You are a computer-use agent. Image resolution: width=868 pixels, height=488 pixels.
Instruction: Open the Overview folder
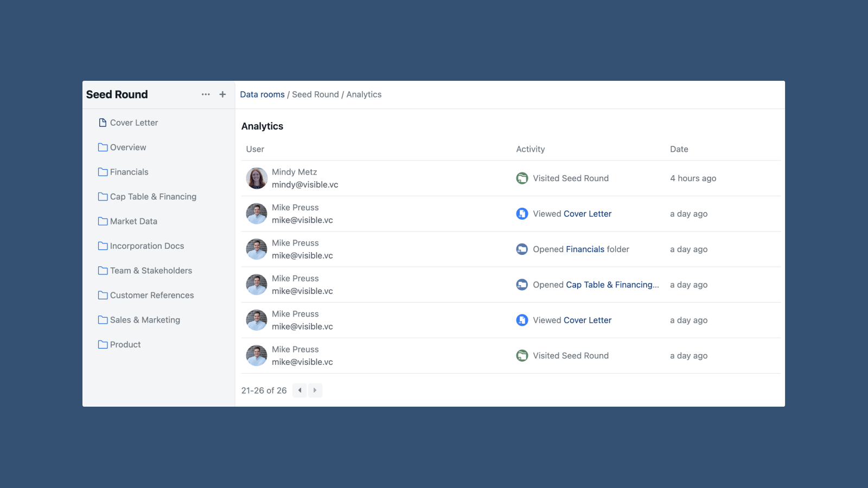122,147
